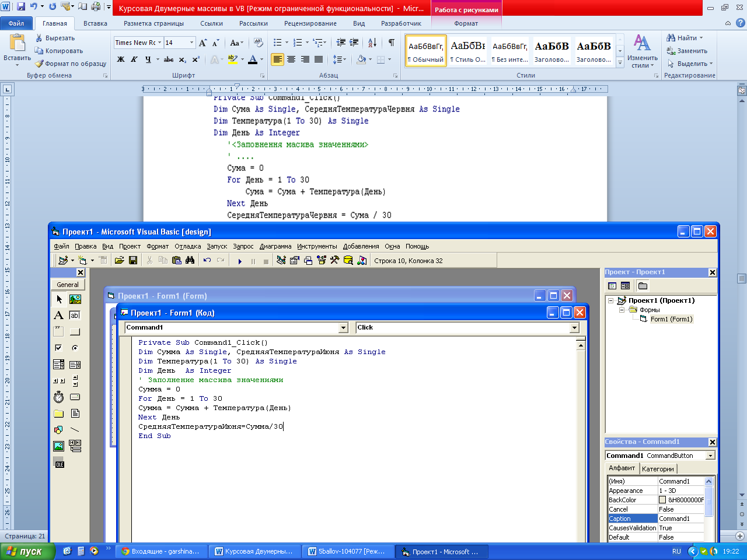Switch to Входящие browser window on taskbar
Viewport: 747px width, 560px height.
point(161,551)
